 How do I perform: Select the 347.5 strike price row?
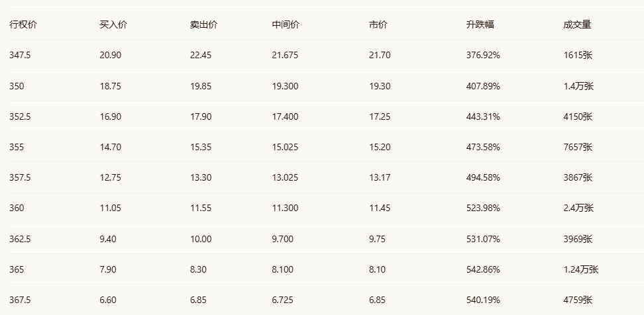pos(20,56)
